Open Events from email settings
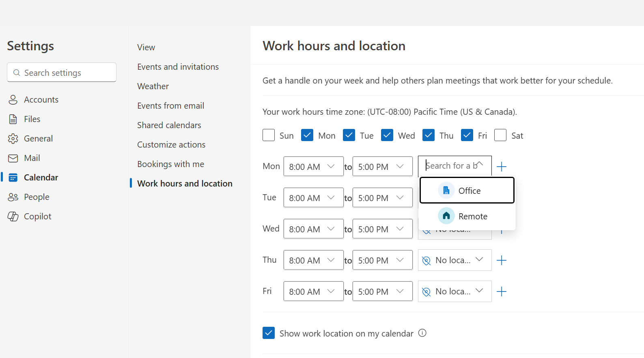 170,106
